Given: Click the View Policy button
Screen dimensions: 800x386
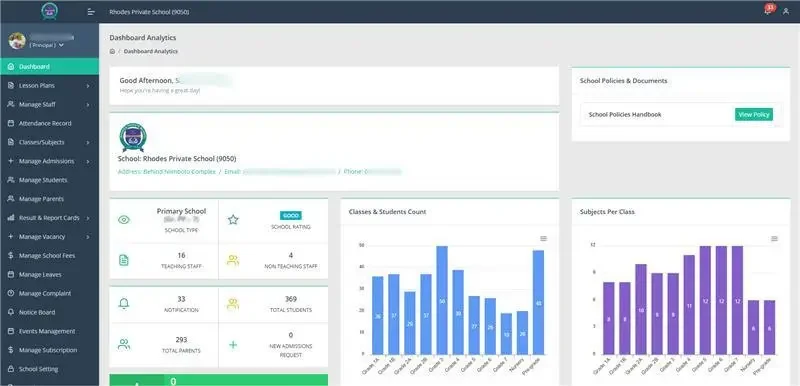Looking at the screenshot, I should pyautogui.click(x=754, y=115).
